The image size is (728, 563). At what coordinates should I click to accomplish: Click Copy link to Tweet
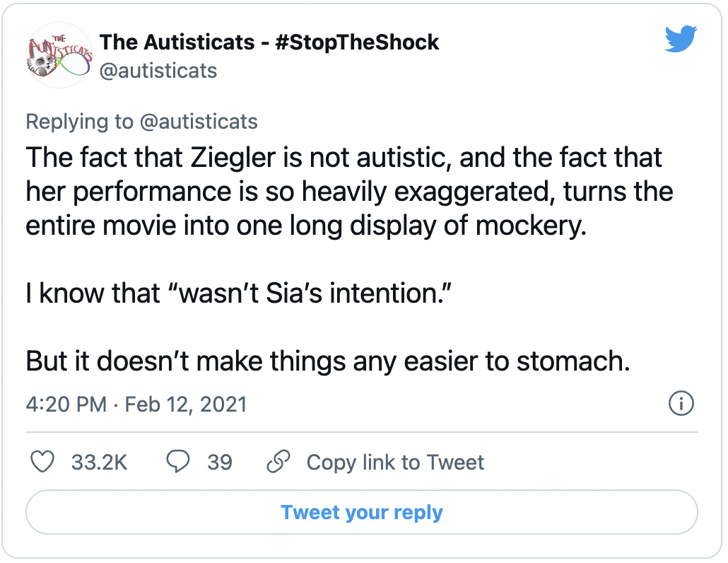click(395, 462)
